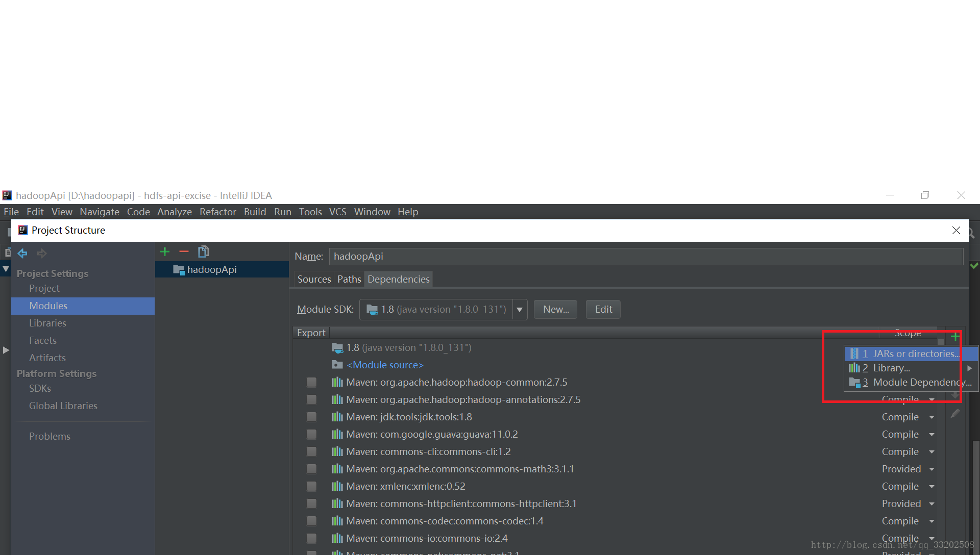Toggle export checkbox for guava:11.0.2
This screenshot has width=980, height=555.
pyautogui.click(x=311, y=434)
